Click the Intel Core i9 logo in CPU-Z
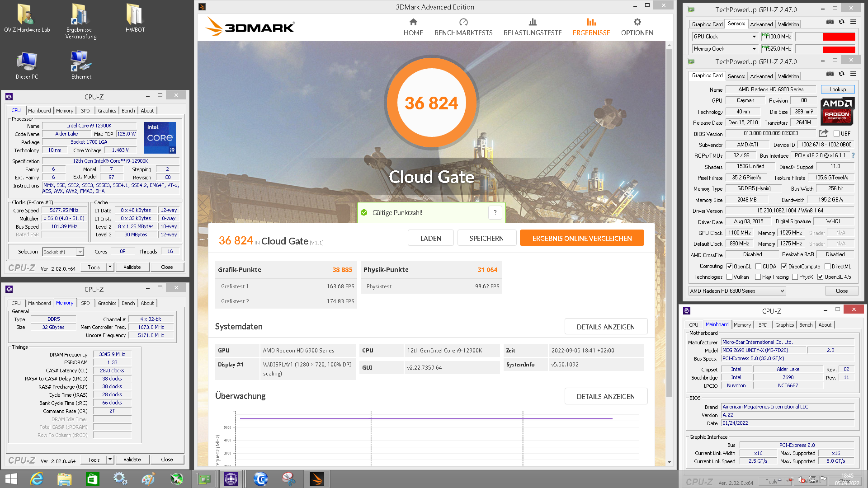868x488 pixels. coord(160,138)
